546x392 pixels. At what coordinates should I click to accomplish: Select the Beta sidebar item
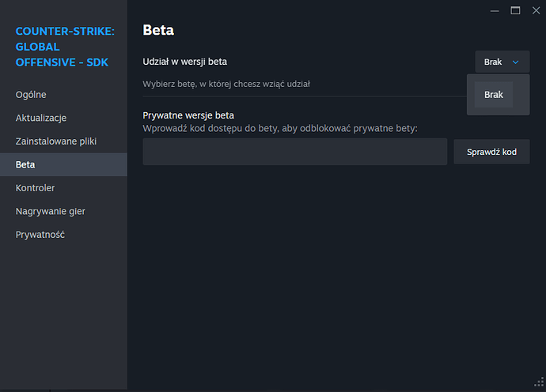pyautogui.click(x=63, y=164)
